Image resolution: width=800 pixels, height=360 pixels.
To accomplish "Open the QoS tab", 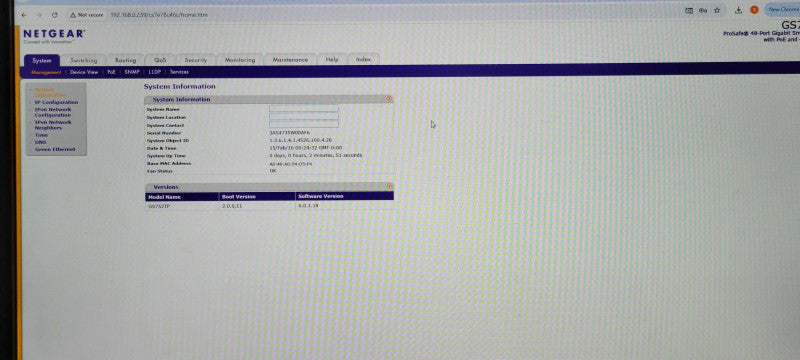I will click(x=160, y=60).
